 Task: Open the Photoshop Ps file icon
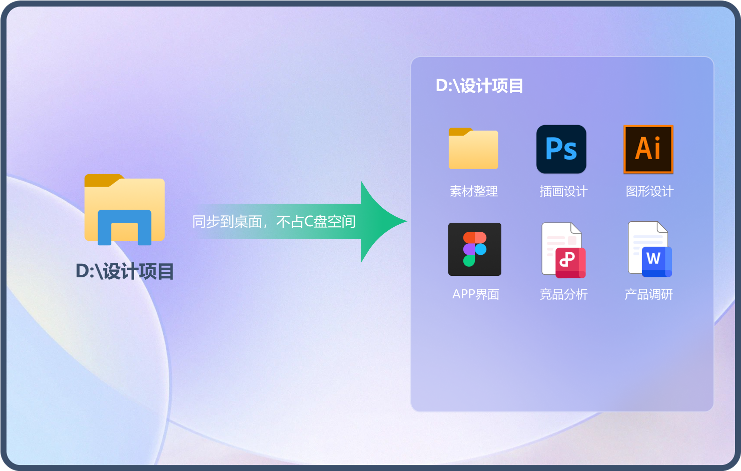pos(561,149)
